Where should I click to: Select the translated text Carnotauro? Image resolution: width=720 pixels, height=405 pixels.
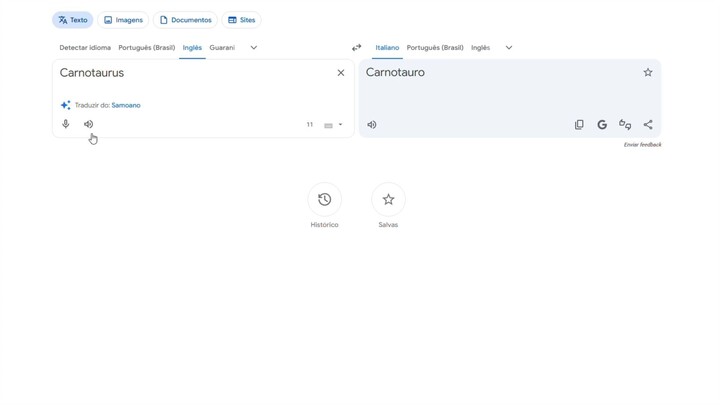click(x=395, y=72)
